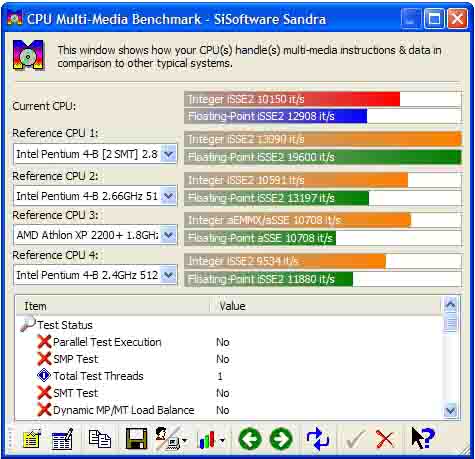Viewport: 475px width, 459px height.
Task: Click the Integer iSSE2 9534 it/s bar
Action: pyautogui.click(x=285, y=261)
